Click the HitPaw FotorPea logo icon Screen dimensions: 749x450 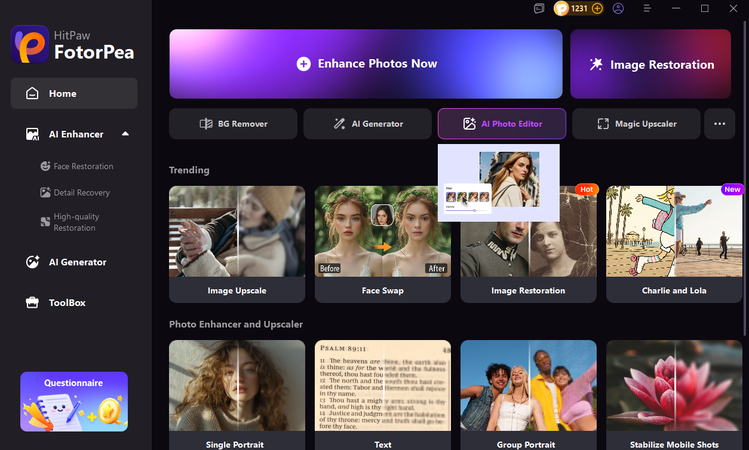30,44
